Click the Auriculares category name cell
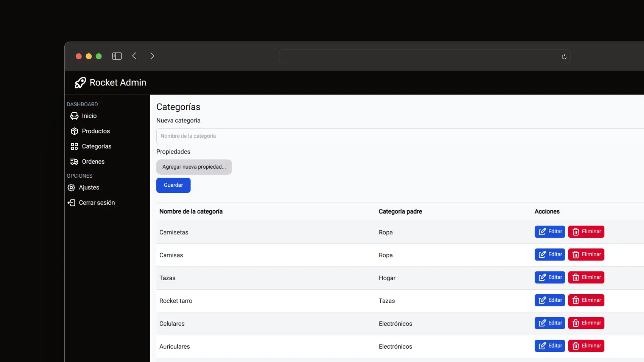 point(174,346)
